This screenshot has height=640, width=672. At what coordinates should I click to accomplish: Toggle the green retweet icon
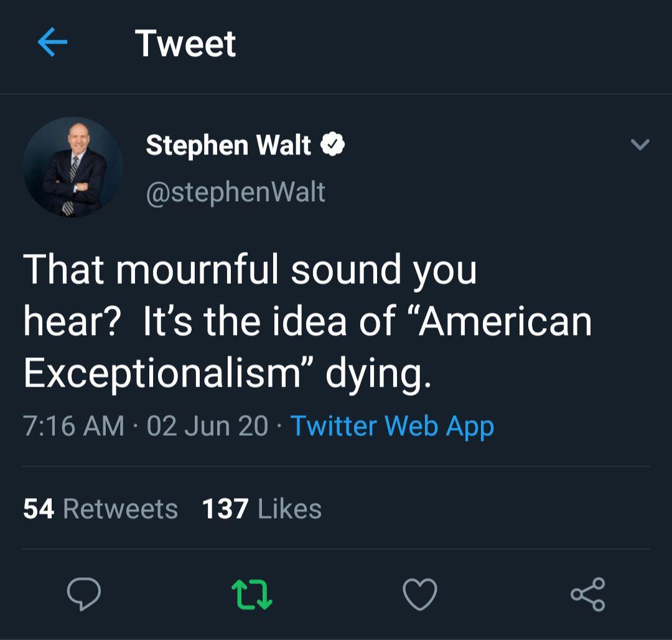pos(251,593)
